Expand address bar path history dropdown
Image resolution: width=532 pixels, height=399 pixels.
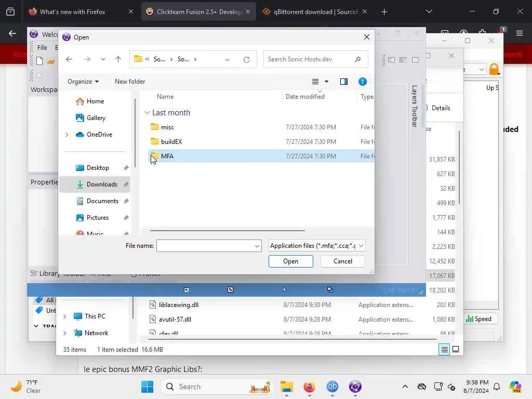click(228, 59)
